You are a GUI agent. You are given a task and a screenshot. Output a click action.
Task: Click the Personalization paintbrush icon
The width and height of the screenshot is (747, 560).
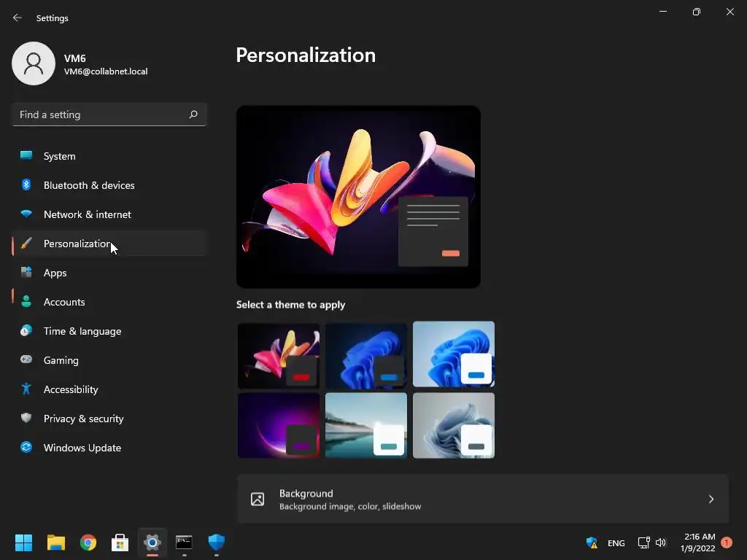coord(26,244)
